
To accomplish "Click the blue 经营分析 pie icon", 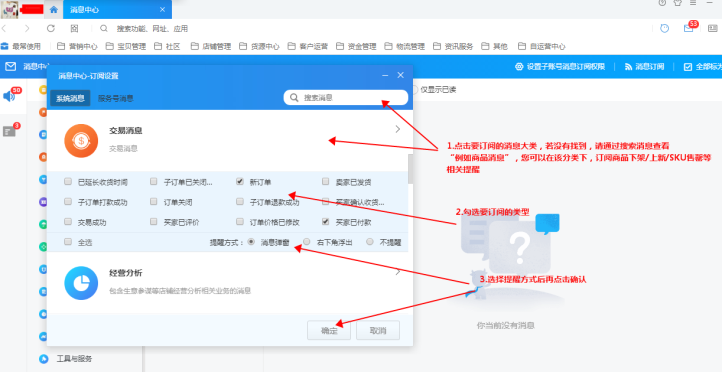I will (81, 283).
